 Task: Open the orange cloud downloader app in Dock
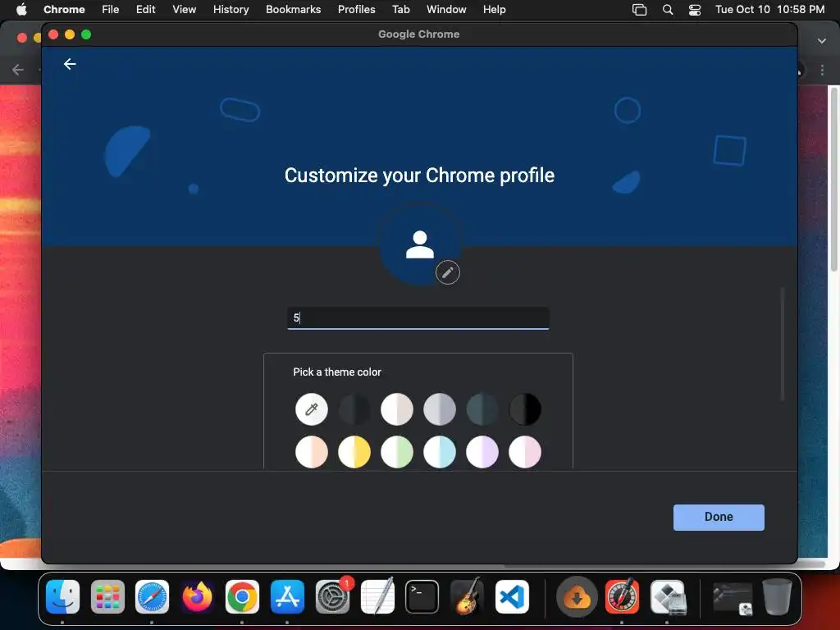pos(577,597)
